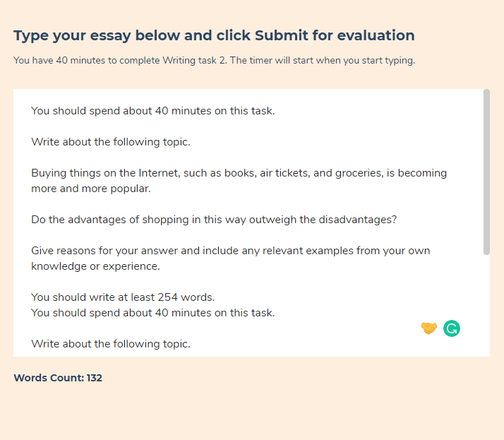Click the "Words Count: 132" label

(58, 378)
